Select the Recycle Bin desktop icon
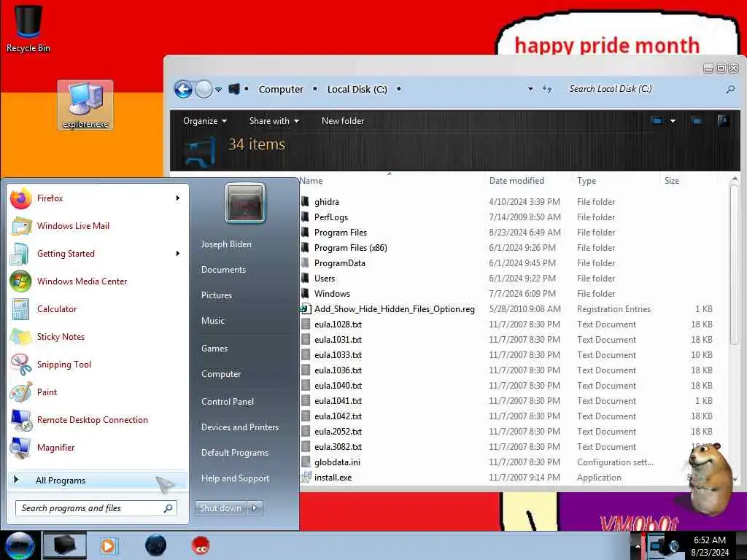747x560 pixels. [28, 28]
